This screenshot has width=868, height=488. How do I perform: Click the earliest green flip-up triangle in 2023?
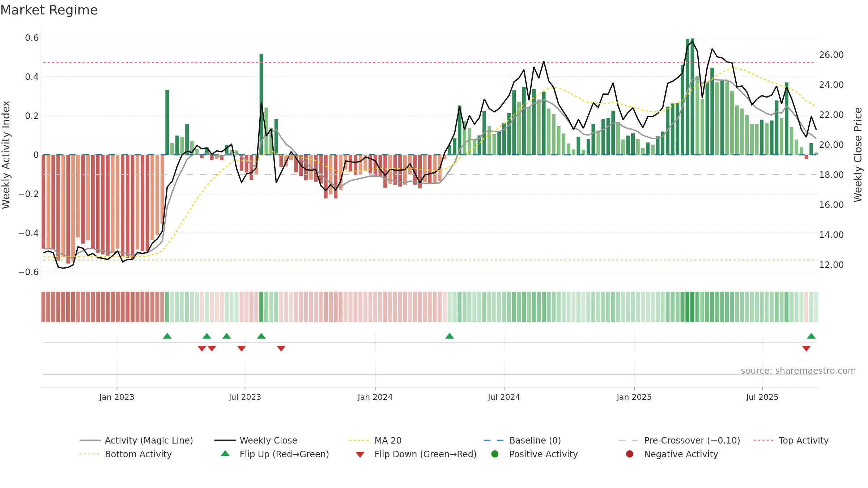(167, 336)
